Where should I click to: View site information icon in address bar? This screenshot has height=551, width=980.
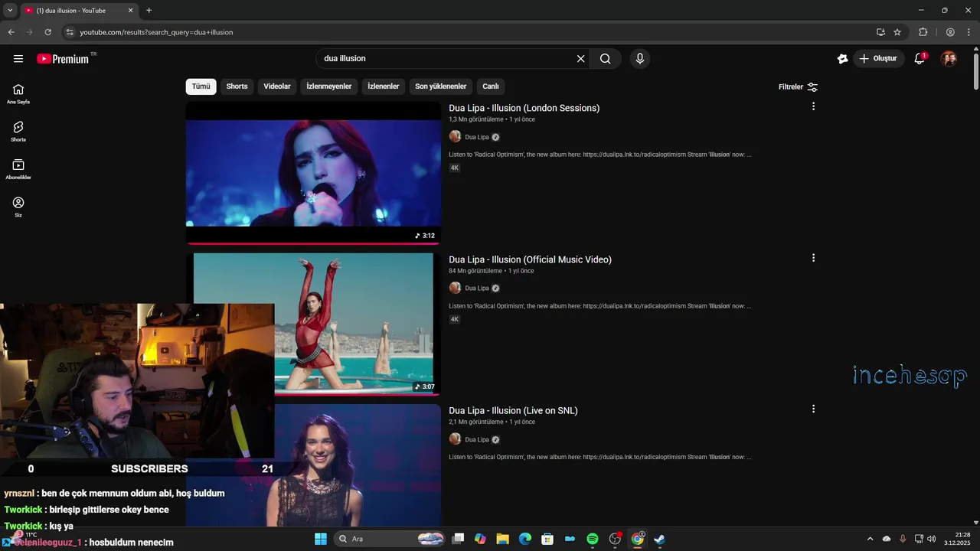point(70,32)
